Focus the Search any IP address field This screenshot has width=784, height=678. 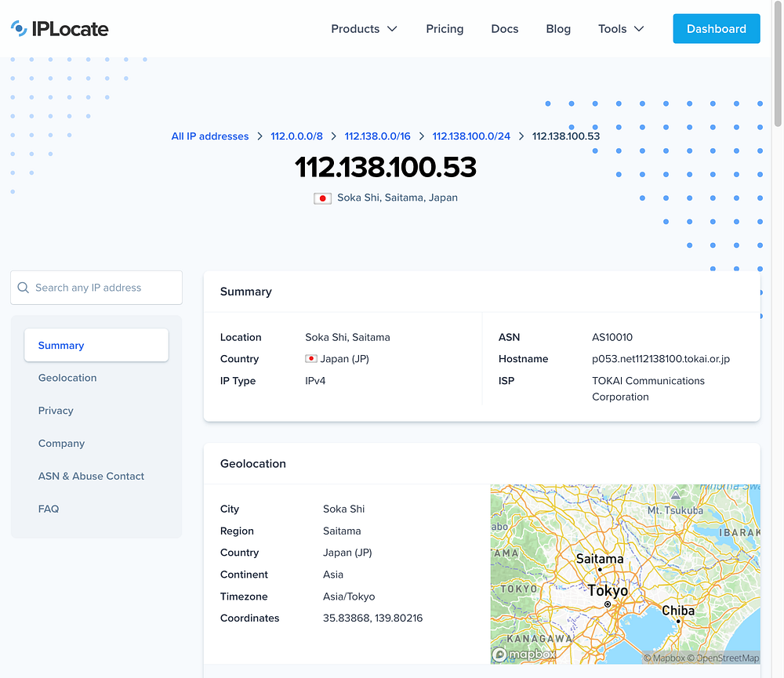[x=96, y=288]
